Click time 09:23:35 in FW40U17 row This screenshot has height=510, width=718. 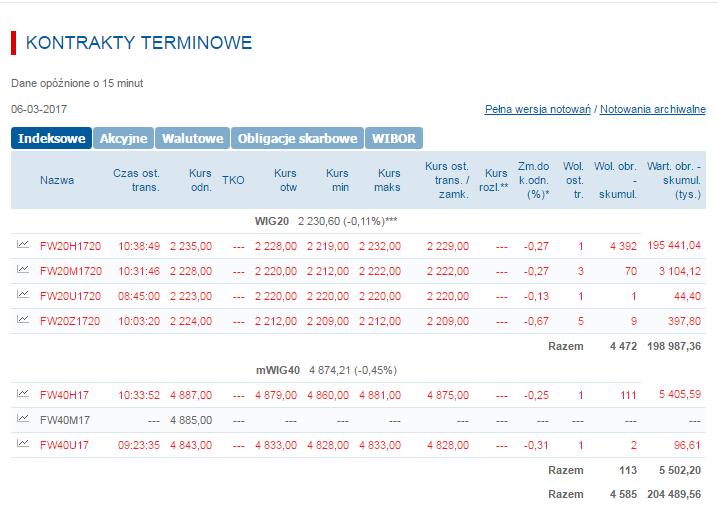coord(139,445)
